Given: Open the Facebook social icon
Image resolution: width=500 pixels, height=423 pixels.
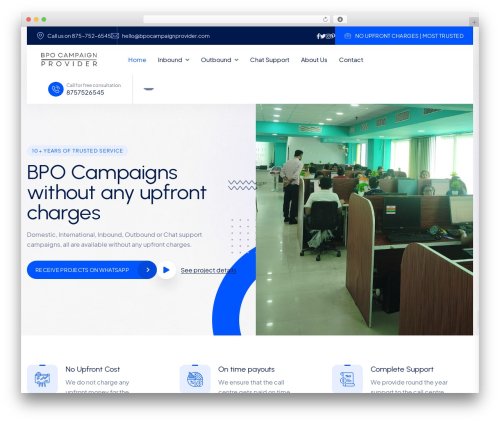Looking at the screenshot, I should coord(319,36).
